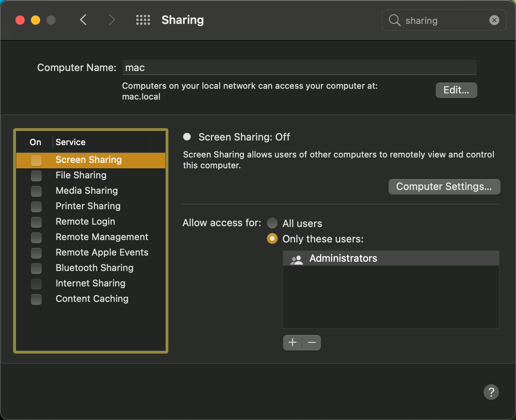The height and width of the screenshot is (420, 516).
Task: Select the Printer Sharing service row
Action: (91, 207)
